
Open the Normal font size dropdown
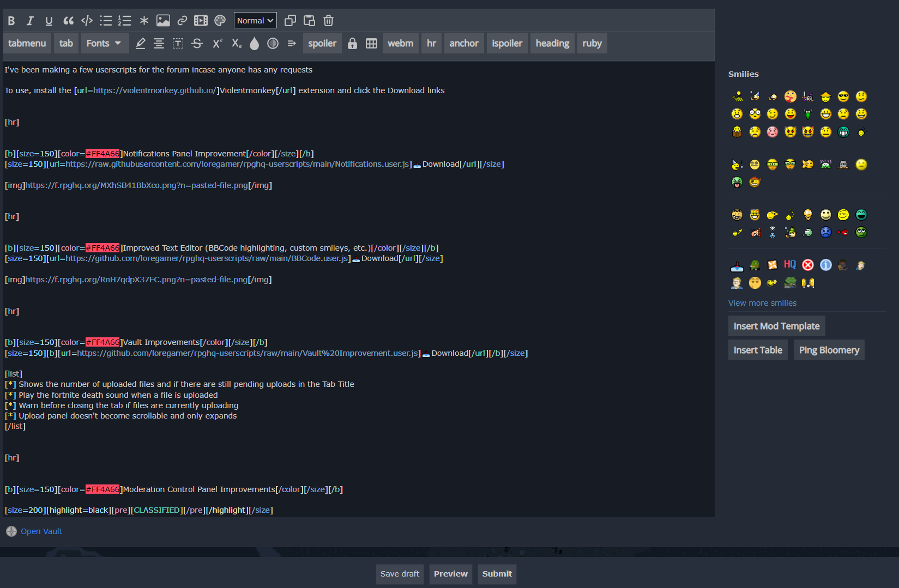[255, 21]
